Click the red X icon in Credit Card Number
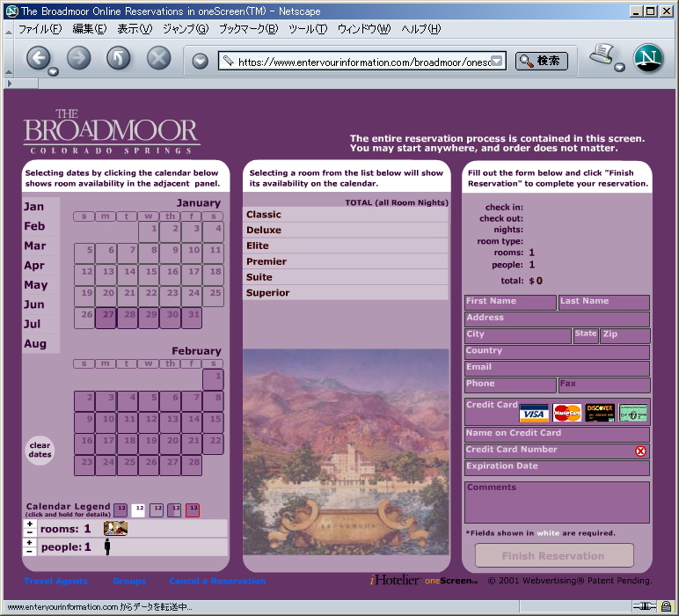This screenshot has height=616, width=679. pyautogui.click(x=640, y=451)
